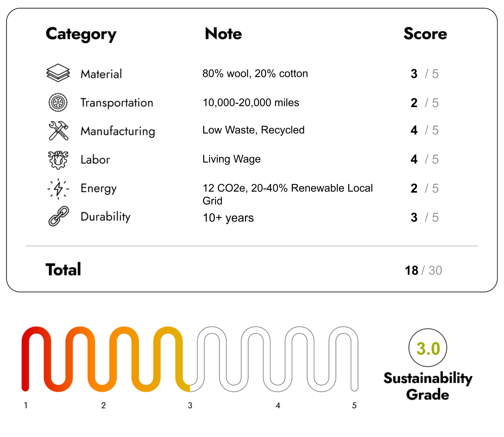Click the grade scale marker 5
The width and height of the screenshot is (504, 437).
354,405
